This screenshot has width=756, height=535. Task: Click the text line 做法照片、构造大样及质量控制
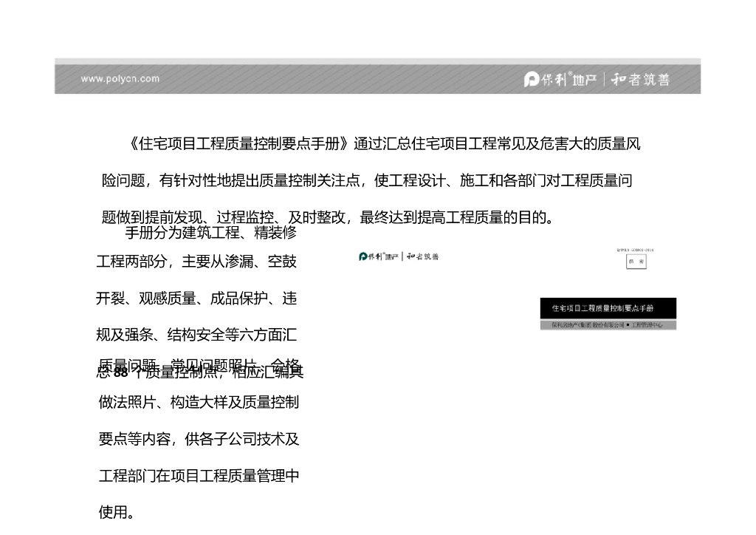[199, 403]
